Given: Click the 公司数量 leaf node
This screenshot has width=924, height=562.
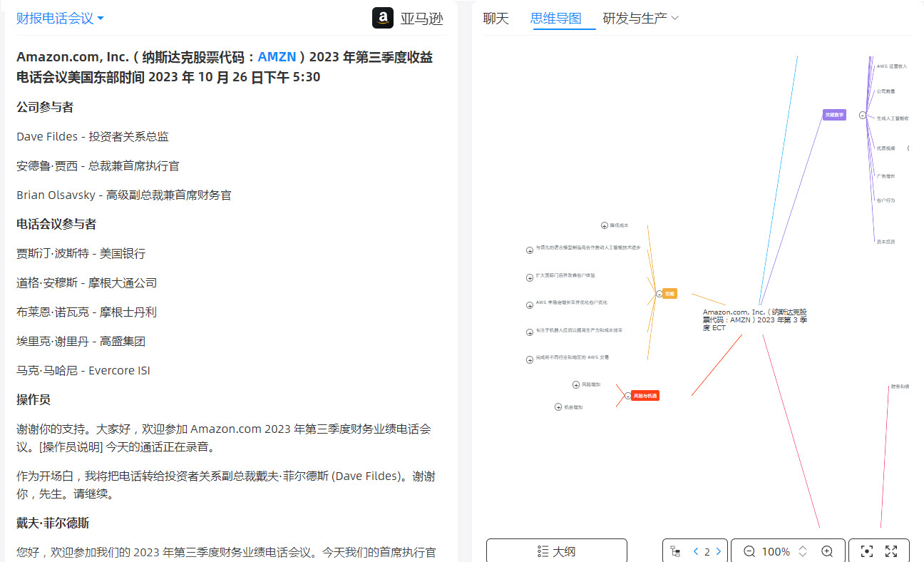Looking at the screenshot, I should point(886,91).
